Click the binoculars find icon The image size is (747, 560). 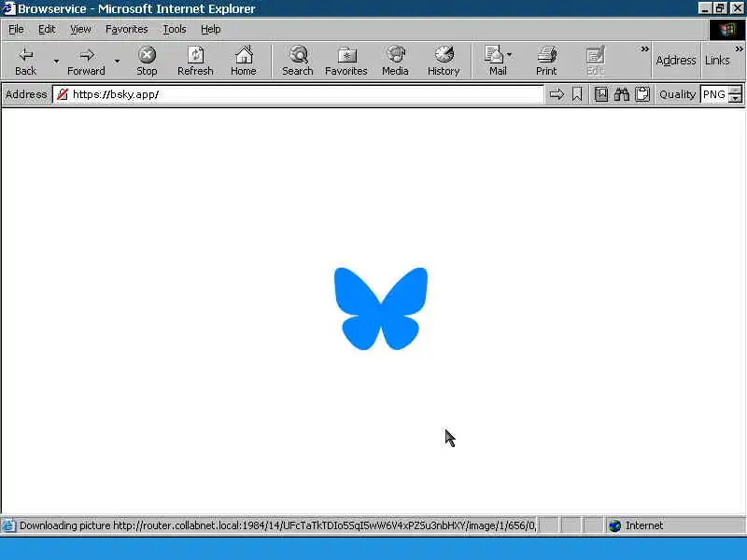coord(621,94)
